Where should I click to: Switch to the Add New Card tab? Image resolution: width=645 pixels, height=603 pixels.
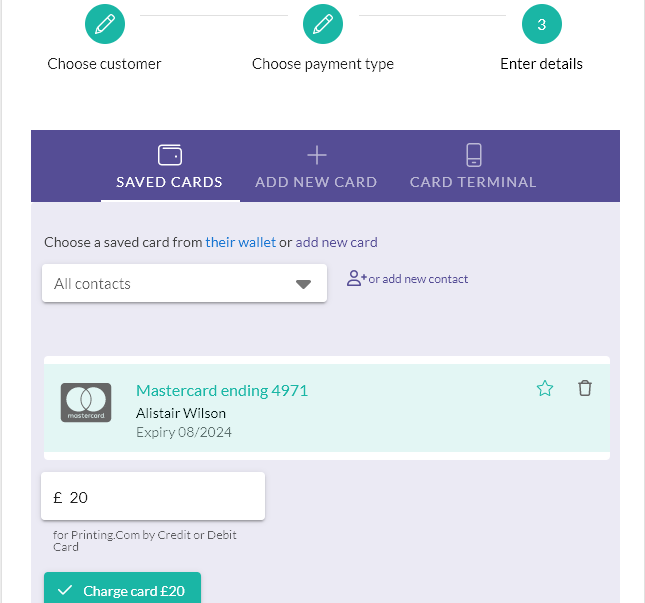pos(316,166)
